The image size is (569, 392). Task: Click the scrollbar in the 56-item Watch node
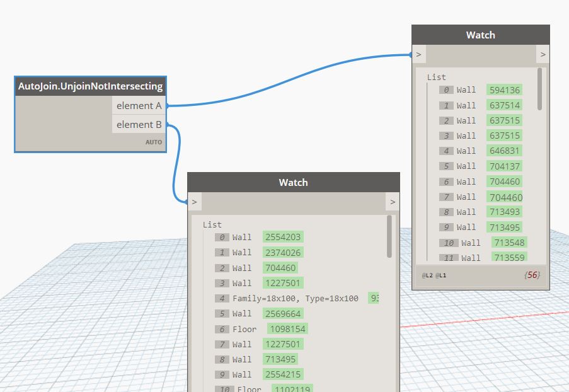[x=539, y=89]
